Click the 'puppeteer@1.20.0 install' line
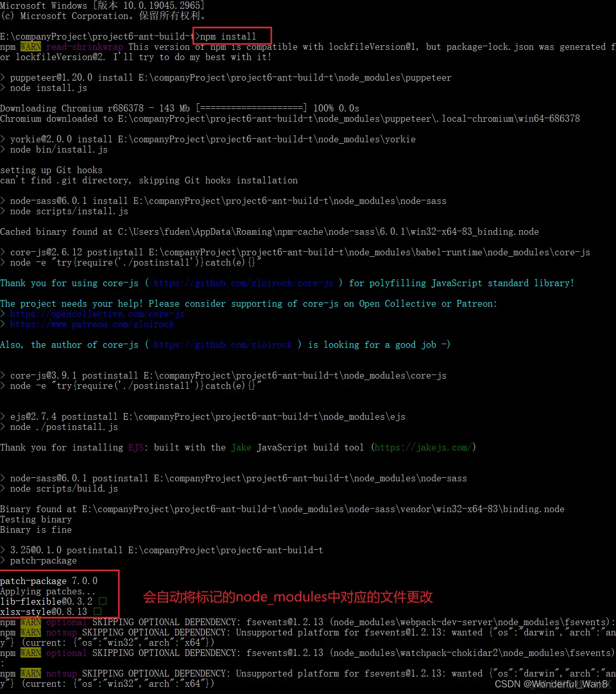This screenshot has height=694, width=616. [226, 78]
